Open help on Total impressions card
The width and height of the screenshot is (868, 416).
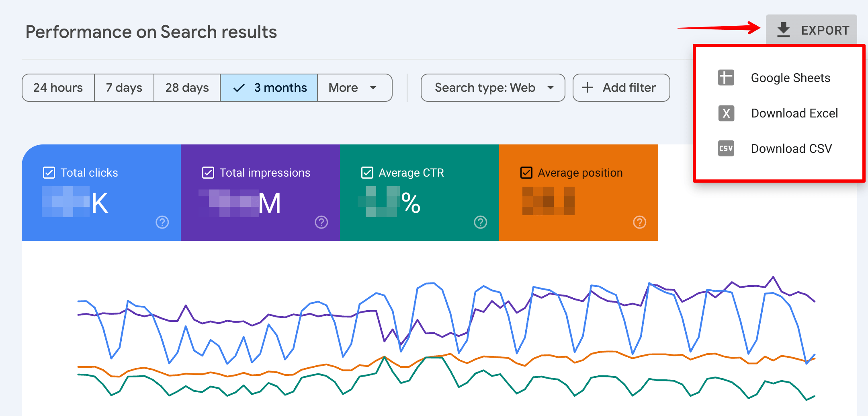321,222
